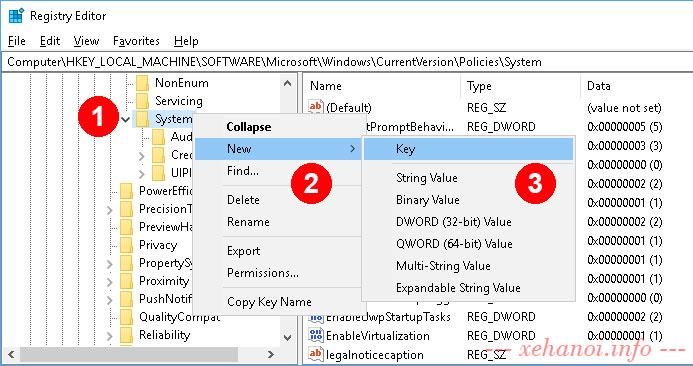Viewport: 693px width, 366px height.
Task: Click the (Default) value string icon
Action: [x=316, y=107]
